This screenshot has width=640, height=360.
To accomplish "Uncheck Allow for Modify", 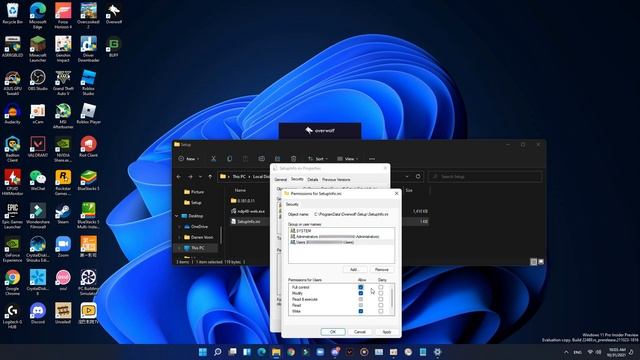I will point(360,293).
